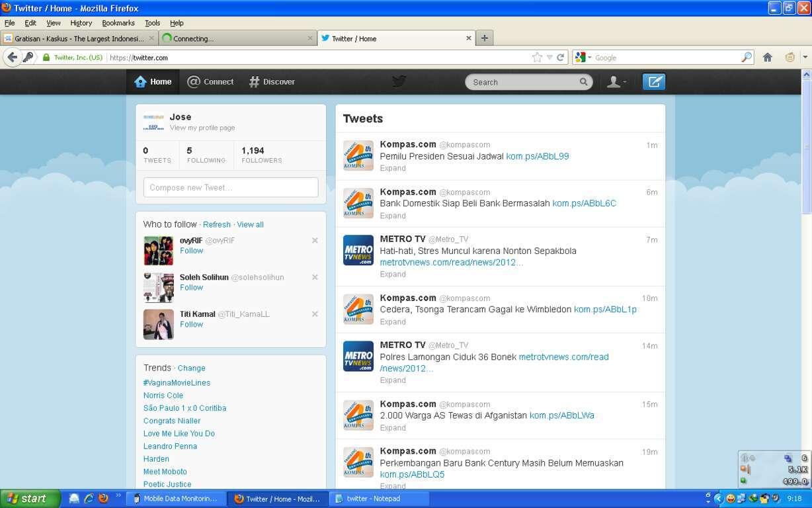
Task: Open the Bookmarks menu
Action: (x=118, y=23)
